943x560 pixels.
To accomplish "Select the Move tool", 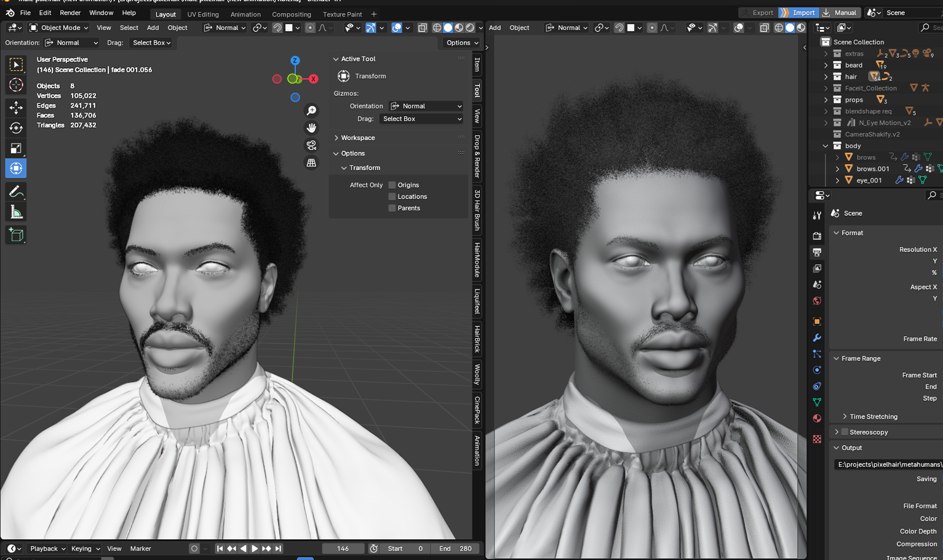I will 16,108.
